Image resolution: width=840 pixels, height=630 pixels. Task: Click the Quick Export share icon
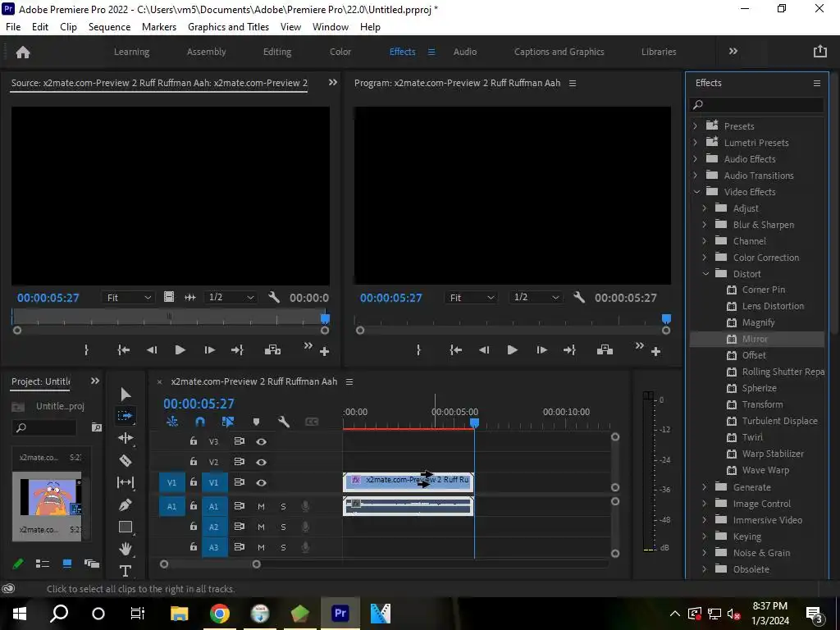point(820,52)
